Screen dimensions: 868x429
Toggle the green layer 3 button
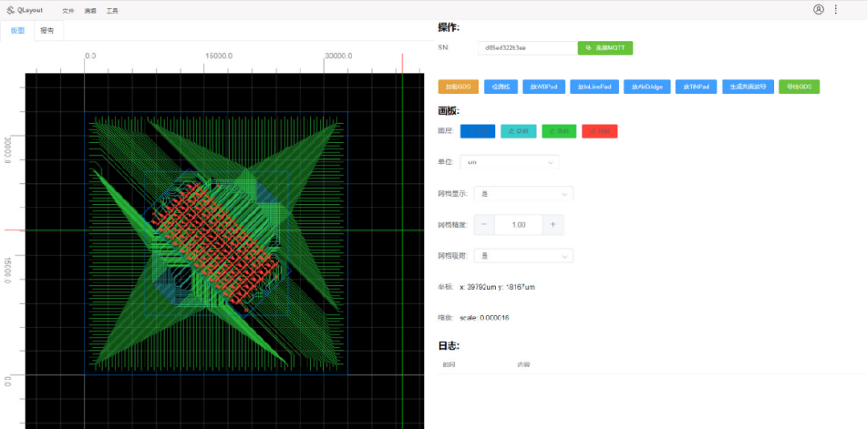[559, 131]
